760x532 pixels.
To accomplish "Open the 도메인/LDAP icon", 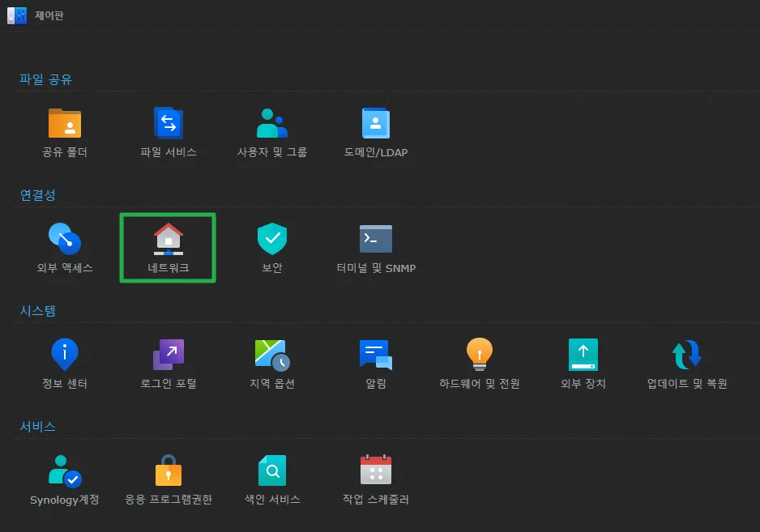I will pyautogui.click(x=376, y=124).
